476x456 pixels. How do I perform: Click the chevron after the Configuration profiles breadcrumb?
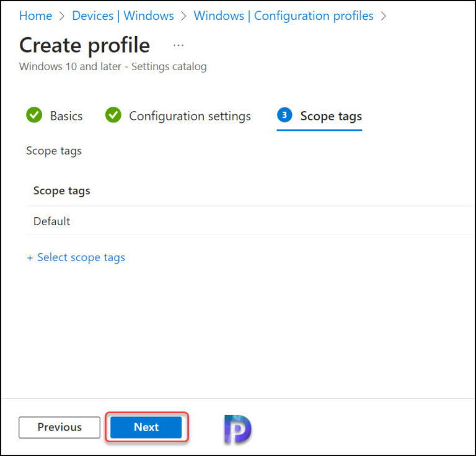pos(384,16)
